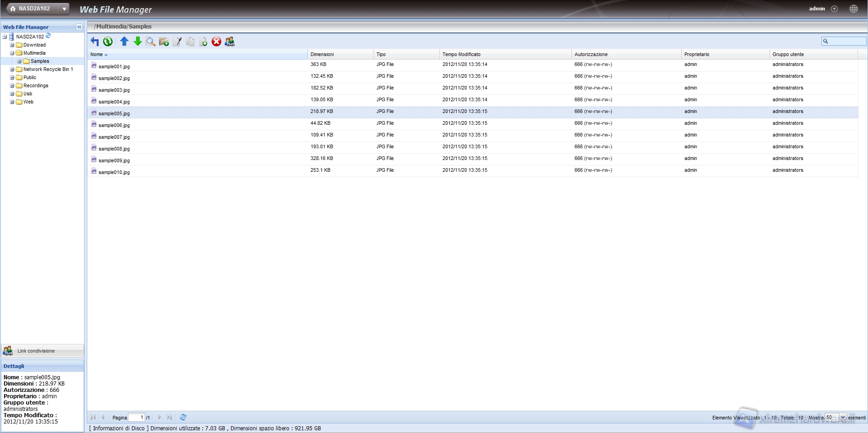
Task: Collapse the Multimedia folder tree node
Action: (12, 53)
